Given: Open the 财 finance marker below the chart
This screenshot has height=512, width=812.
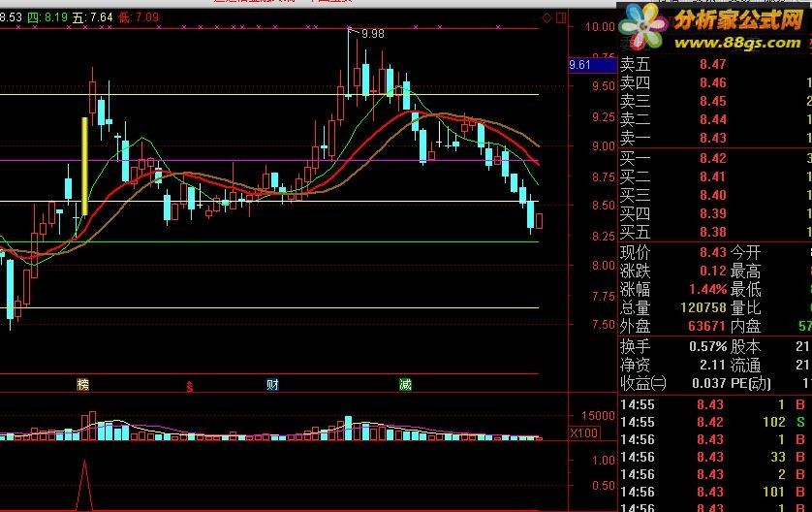Looking at the screenshot, I should (x=273, y=385).
